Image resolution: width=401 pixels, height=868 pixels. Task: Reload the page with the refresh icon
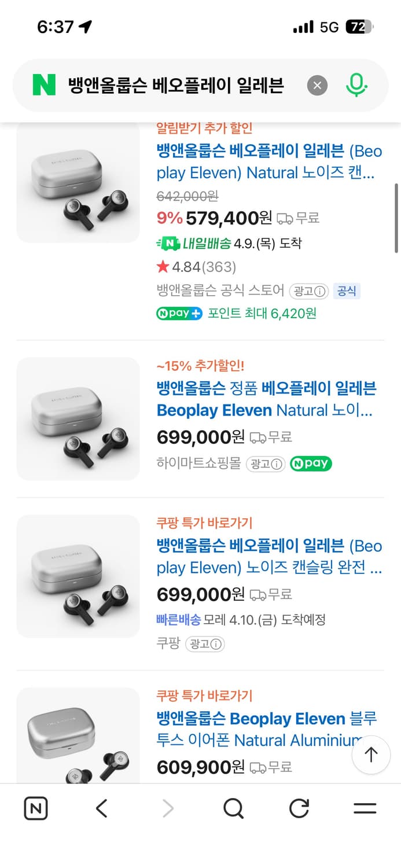pos(299,808)
